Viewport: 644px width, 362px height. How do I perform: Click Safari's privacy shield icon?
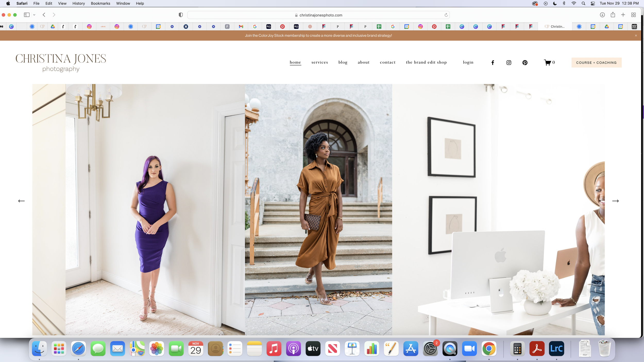(x=181, y=15)
